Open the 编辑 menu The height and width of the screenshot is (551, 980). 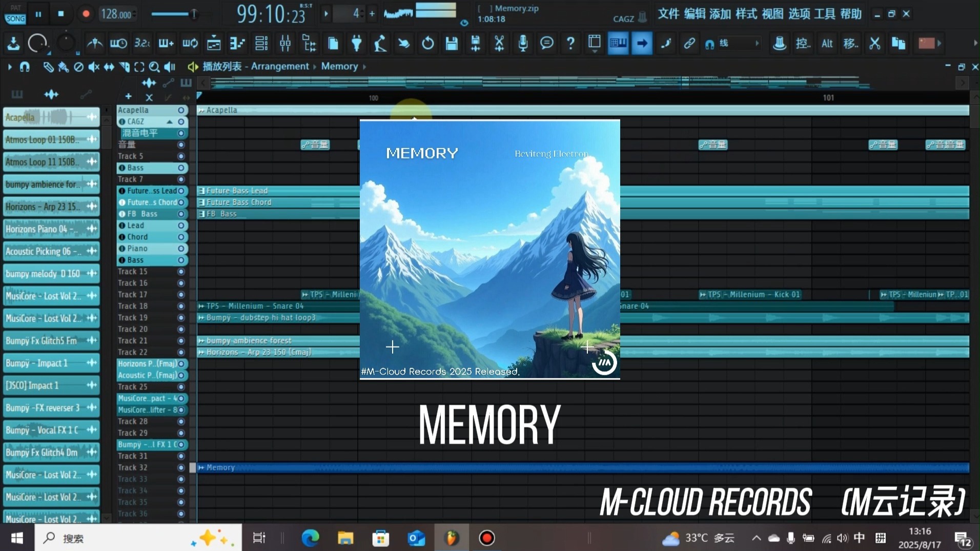695,14
